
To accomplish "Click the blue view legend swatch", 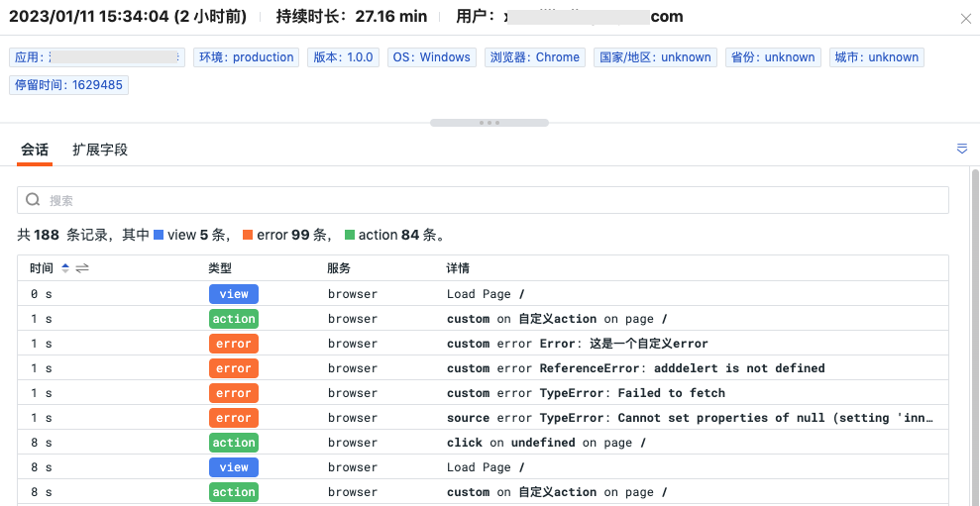I will point(159,235).
